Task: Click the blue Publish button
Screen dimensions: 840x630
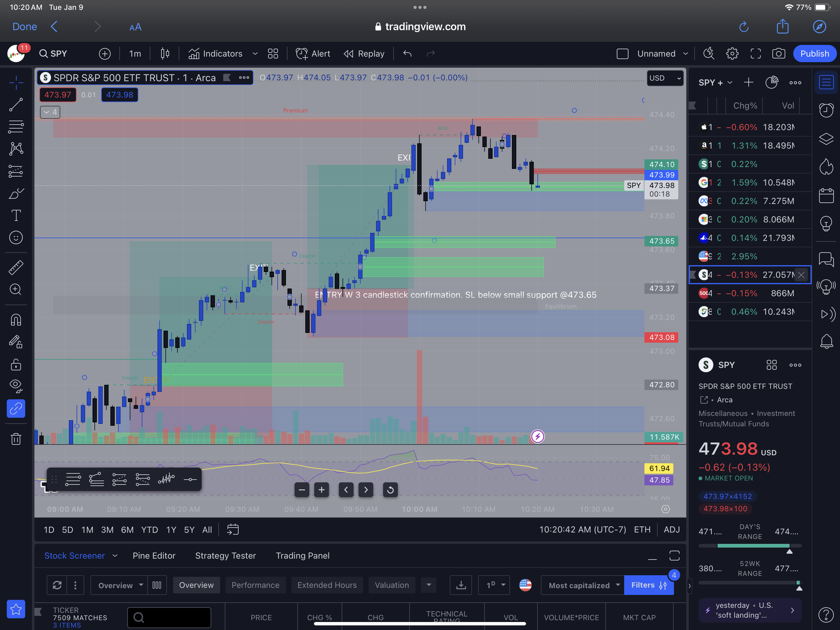Action: click(x=814, y=54)
